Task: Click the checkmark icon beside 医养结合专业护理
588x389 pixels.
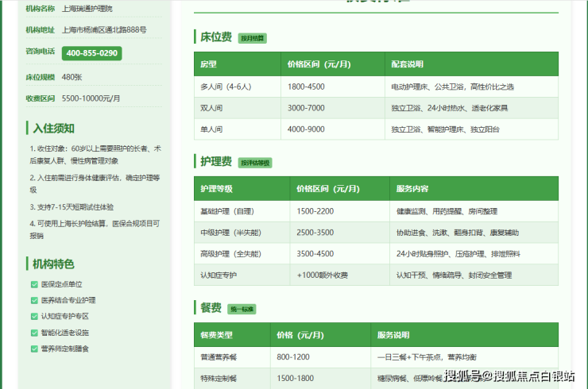Action: pyautogui.click(x=34, y=301)
